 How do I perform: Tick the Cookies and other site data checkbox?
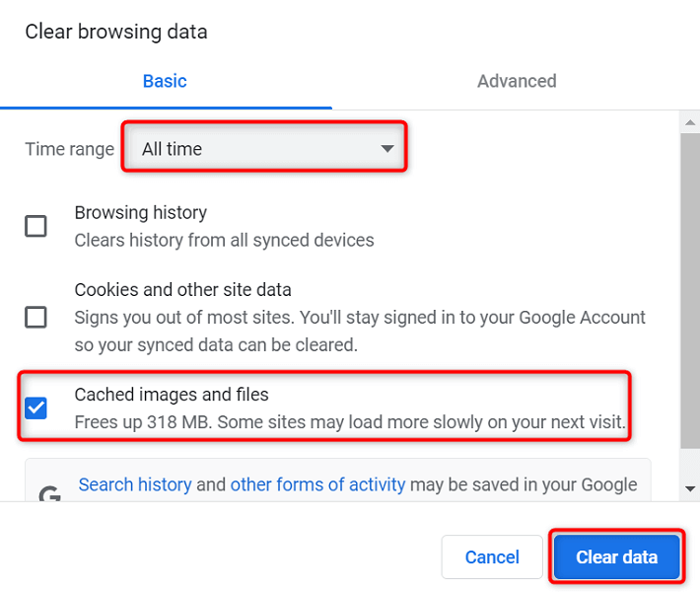(35, 317)
